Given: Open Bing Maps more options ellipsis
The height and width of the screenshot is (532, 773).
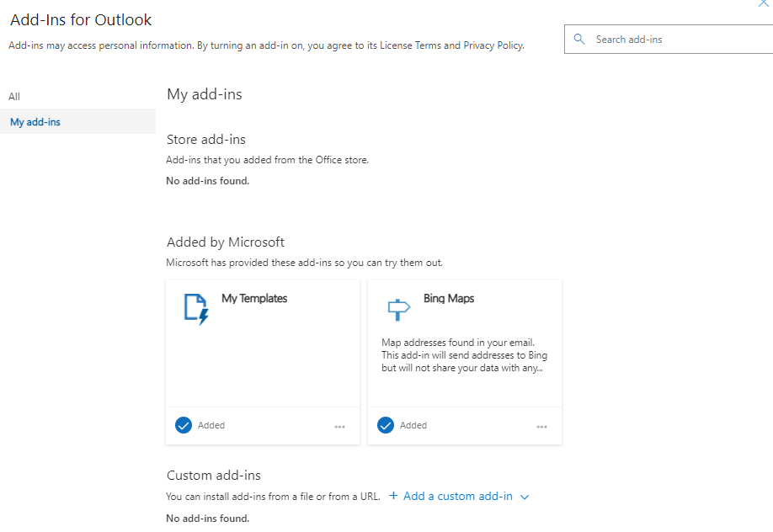Looking at the screenshot, I should click(x=541, y=427).
